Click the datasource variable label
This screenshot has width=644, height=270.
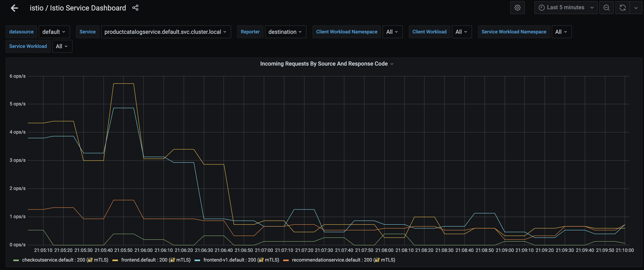[x=21, y=32]
